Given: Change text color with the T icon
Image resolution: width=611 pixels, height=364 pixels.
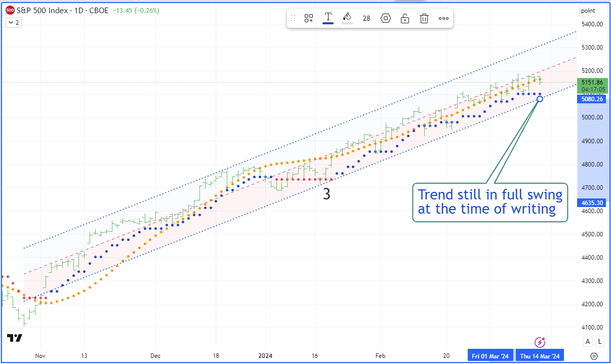Looking at the screenshot, I should click(328, 18).
